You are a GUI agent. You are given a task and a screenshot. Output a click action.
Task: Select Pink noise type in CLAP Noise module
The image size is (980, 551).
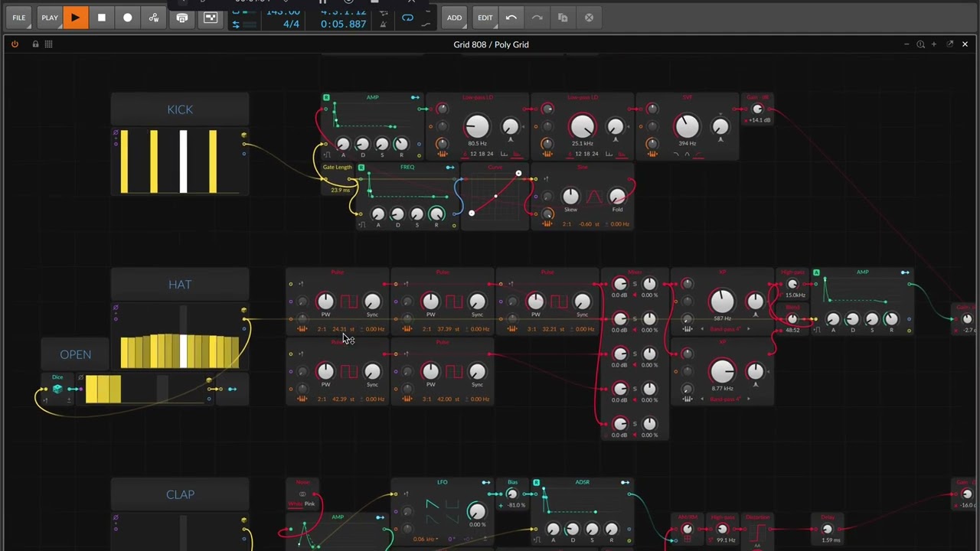tap(309, 504)
